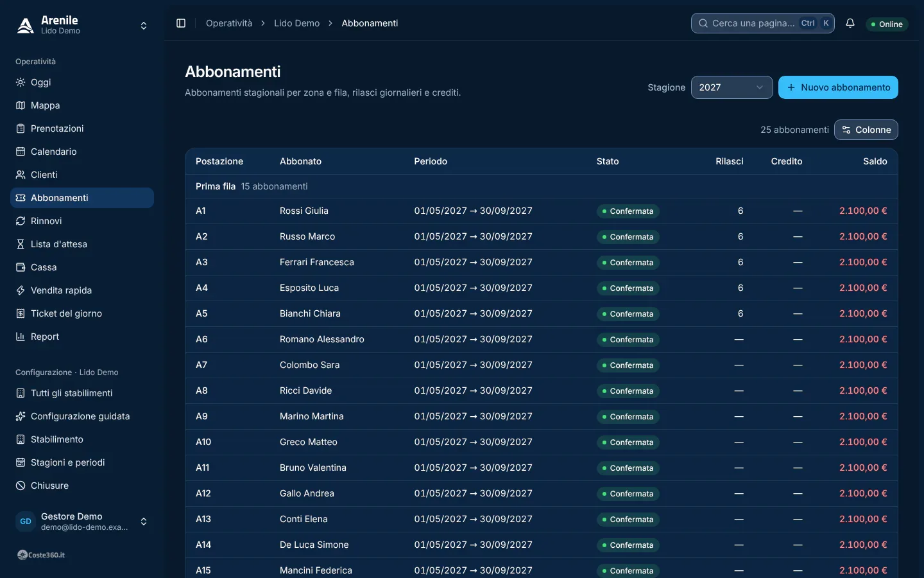924x578 pixels.
Task: Click the Periodo column header
Action: (x=431, y=161)
